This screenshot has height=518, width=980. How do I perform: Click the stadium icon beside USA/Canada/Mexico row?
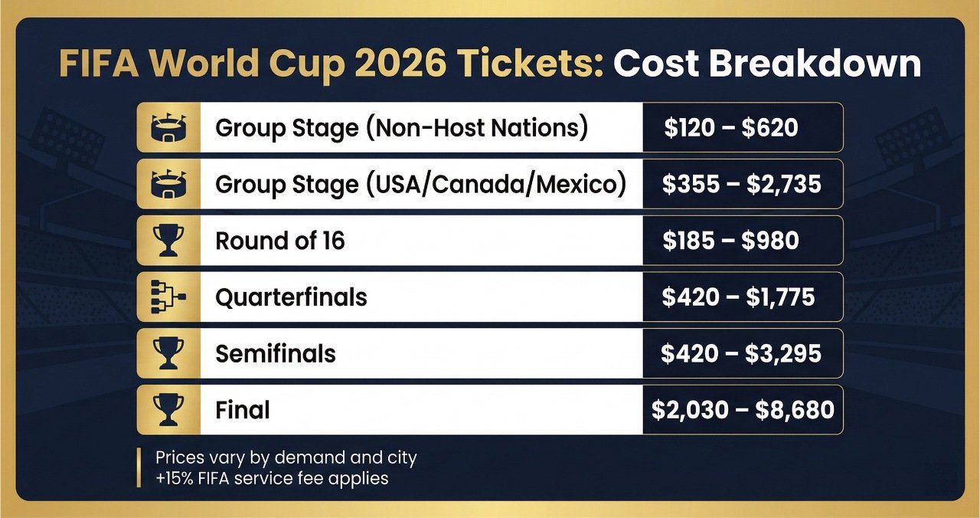(168, 184)
